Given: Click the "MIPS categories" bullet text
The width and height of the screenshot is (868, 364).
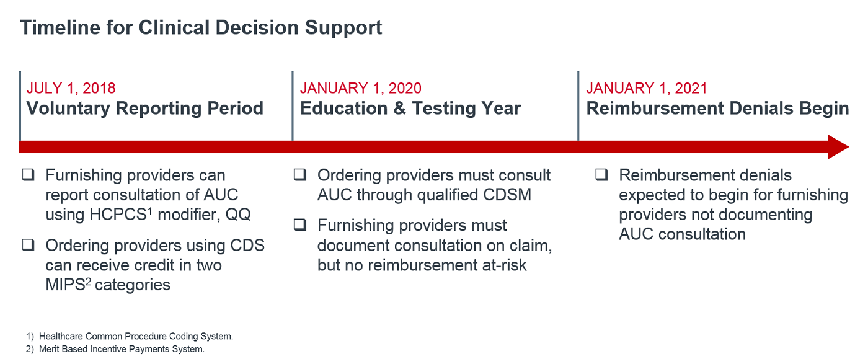Looking at the screenshot, I should point(108,285).
